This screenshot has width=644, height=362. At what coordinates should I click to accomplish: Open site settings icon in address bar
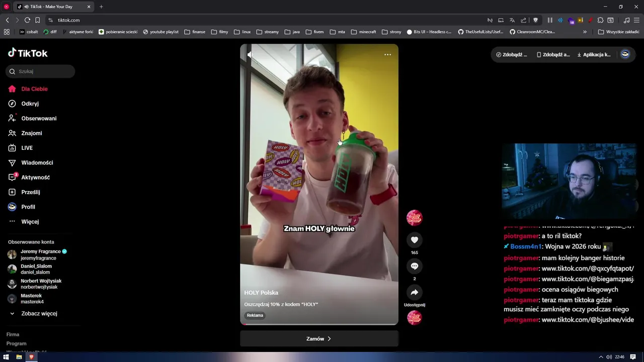pyautogui.click(x=50, y=20)
